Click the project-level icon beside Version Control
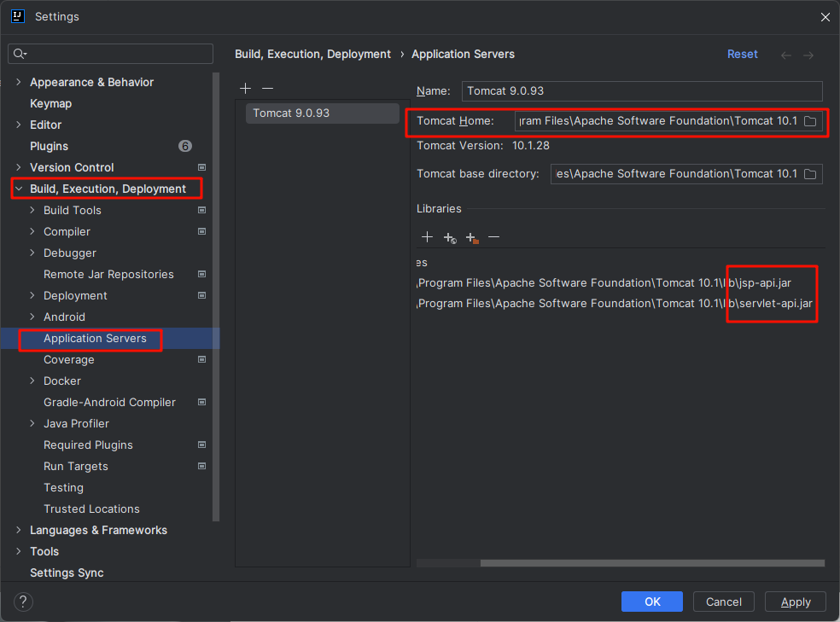The width and height of the screenshot is (840, 622). click(202, 167)
